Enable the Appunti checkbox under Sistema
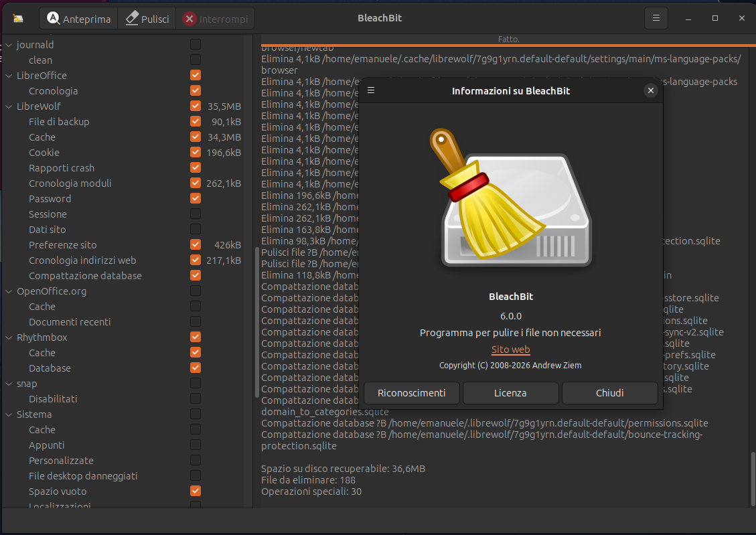Screen dimensions: 756x535 pos(195,445)
